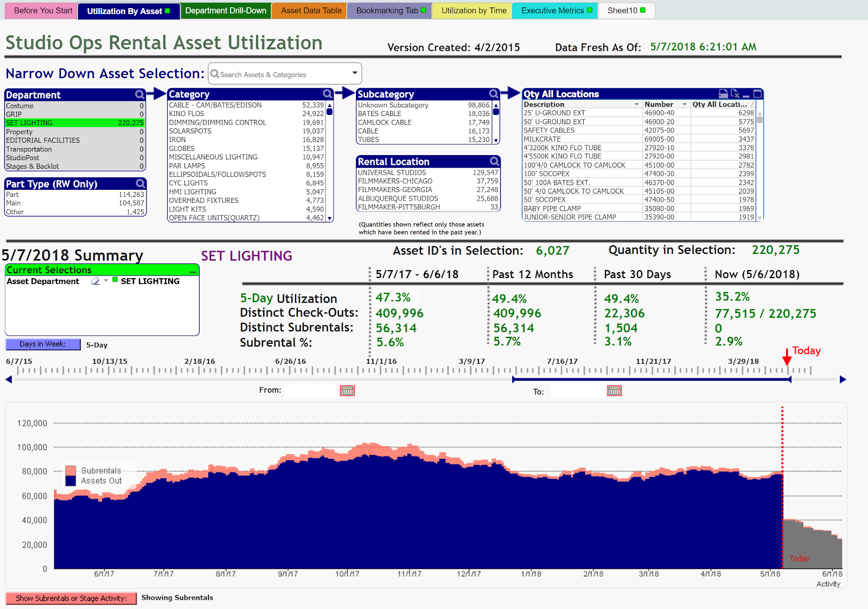Select BATES CABLE subcategory
The height and width of the screenshot is (609, 868).
(x=424, y=114)
